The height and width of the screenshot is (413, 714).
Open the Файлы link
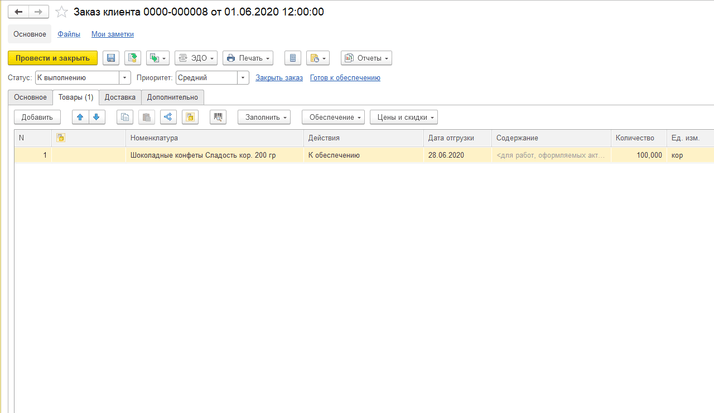[69, 34]
